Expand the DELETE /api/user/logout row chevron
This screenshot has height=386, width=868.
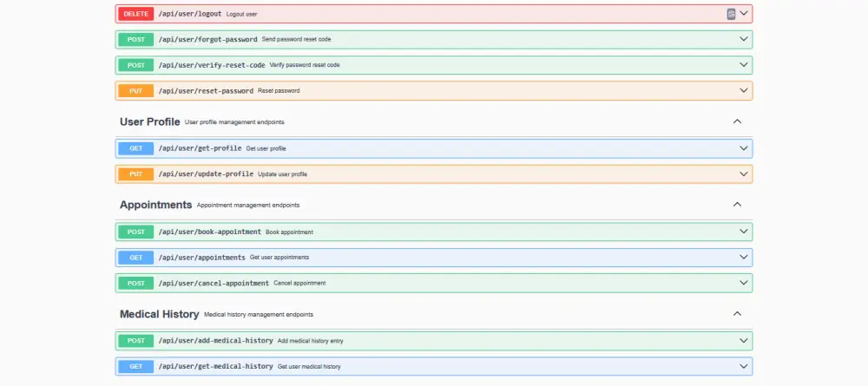(x=744, y=13)
